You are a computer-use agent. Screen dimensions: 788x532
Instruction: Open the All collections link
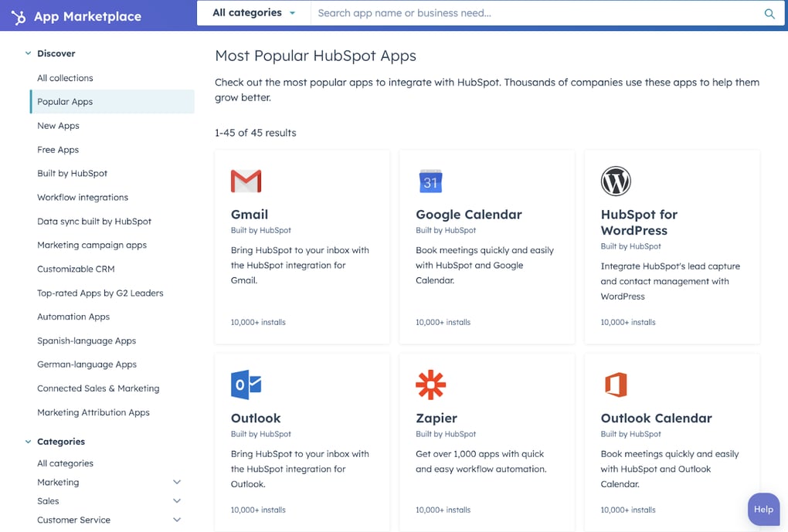point(65,77)
